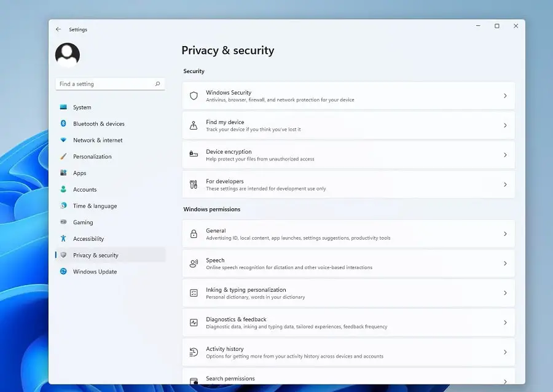Click the Activity history clock icon
The image size is (553, 392).
point(194,352)
